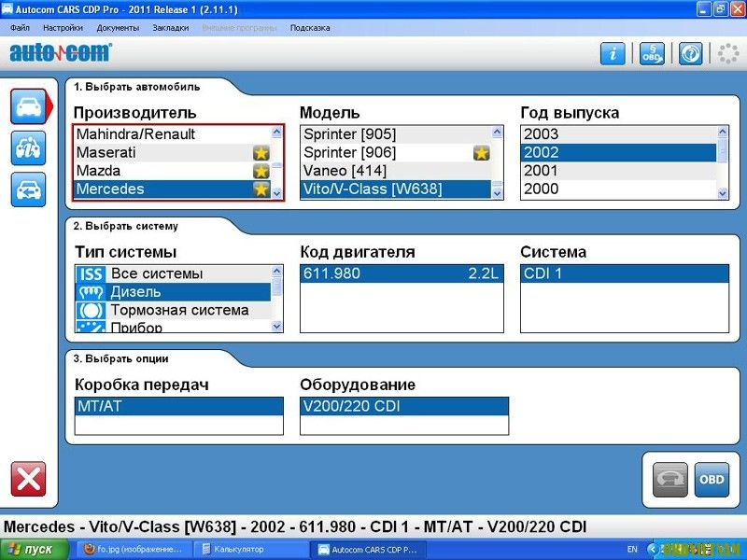Screen dimensions: 747x560
Task: Switch to fo.jpg Firefox taskbar item
Action: click(x=133, y=550)
